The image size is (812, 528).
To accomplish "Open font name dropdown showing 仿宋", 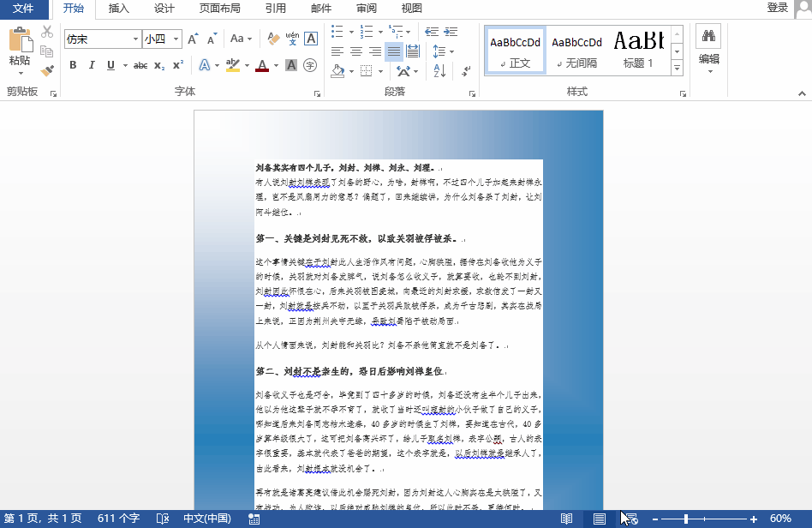I will point(135,39).
